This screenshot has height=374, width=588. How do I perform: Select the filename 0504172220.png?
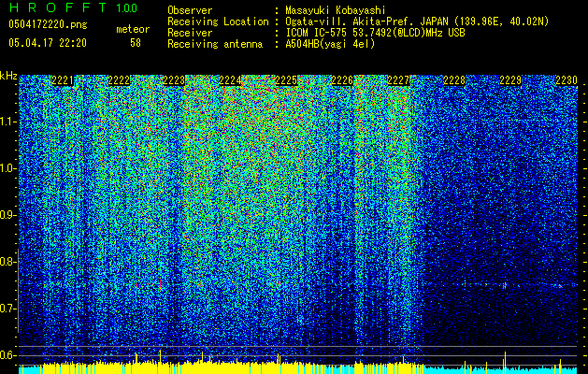coord(48,25)
